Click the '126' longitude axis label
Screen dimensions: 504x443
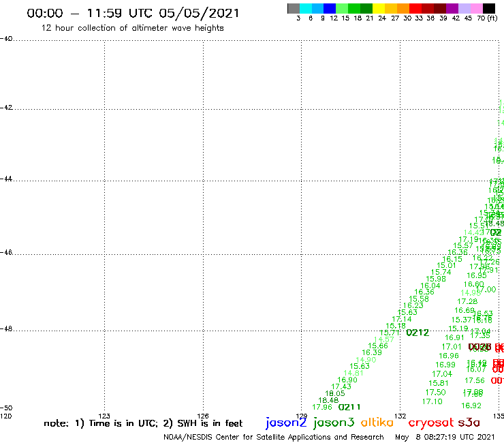tap(202, 416)
